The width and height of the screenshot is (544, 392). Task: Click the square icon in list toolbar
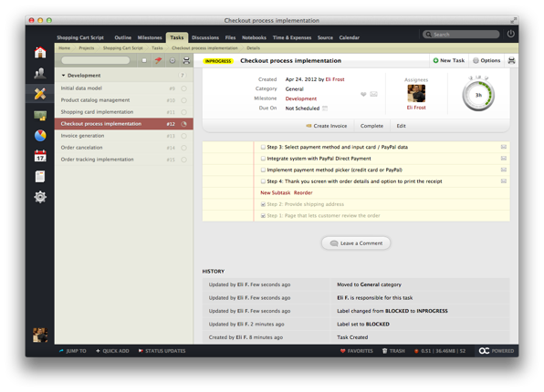click(x=144, y=61)
